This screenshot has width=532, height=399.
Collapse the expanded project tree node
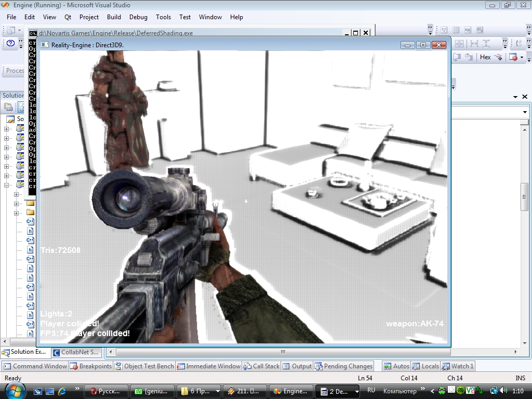tap(7, 185)
